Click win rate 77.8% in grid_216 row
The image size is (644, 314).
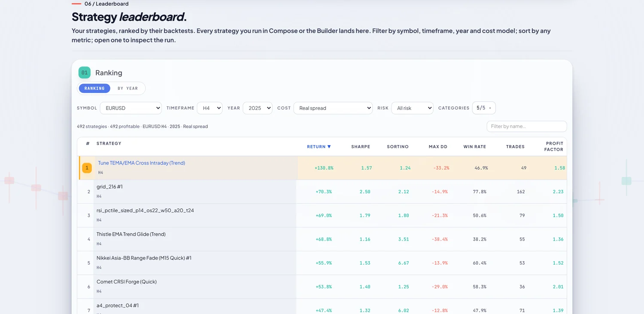click(480, 192)
